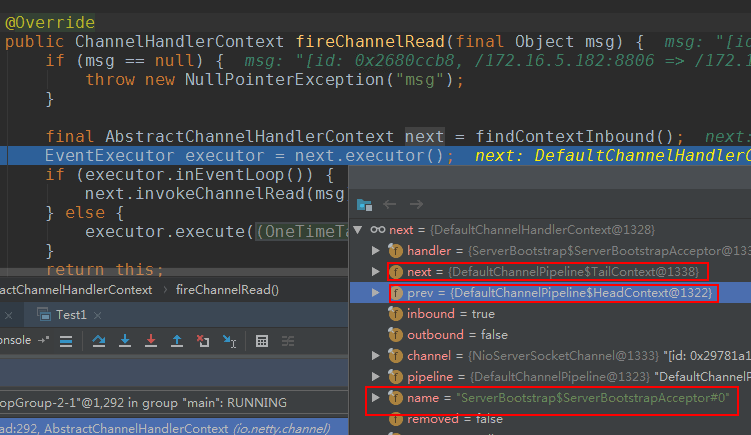This screenshot has width=751, height=435.
Task: Click the NullPointerException constructor call
Action: coord(319,80)
